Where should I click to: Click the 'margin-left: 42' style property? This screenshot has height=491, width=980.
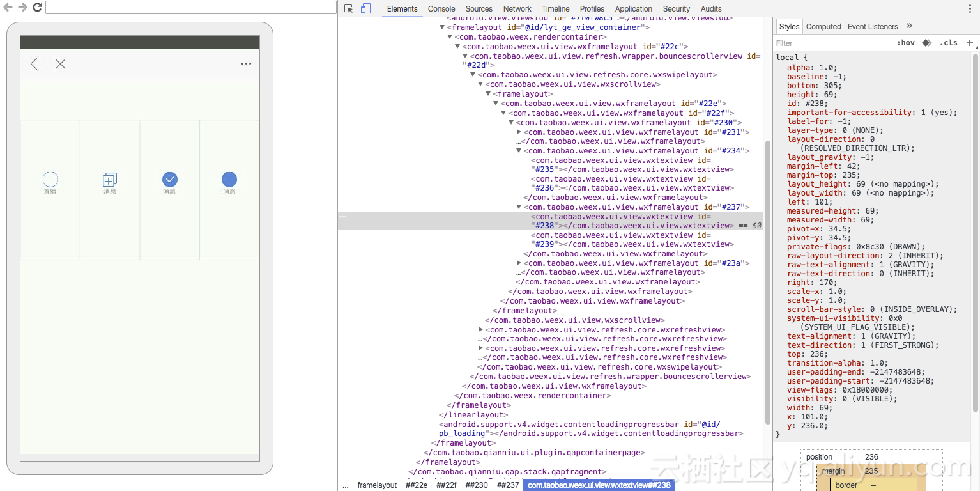(x=823, y=166)
